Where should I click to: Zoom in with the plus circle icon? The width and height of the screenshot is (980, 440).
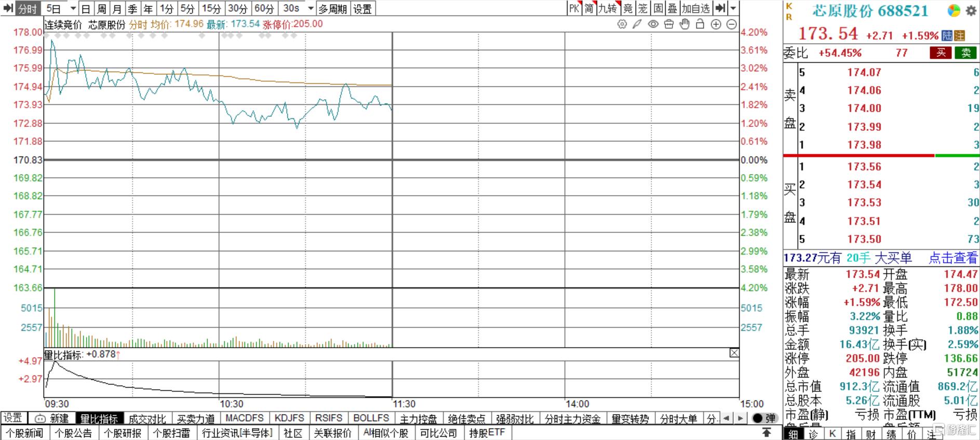point(716,24)
